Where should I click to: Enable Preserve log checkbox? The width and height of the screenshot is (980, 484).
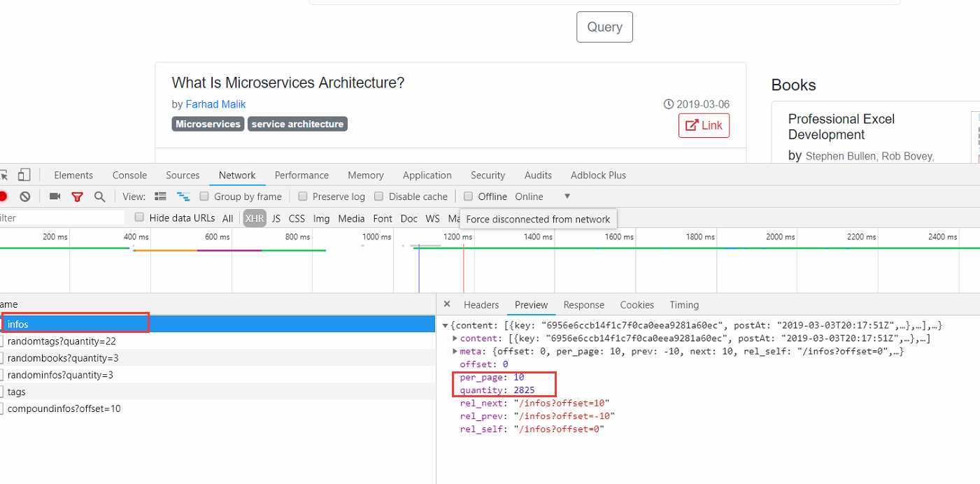pyautogui.click(x=303, y=197)
